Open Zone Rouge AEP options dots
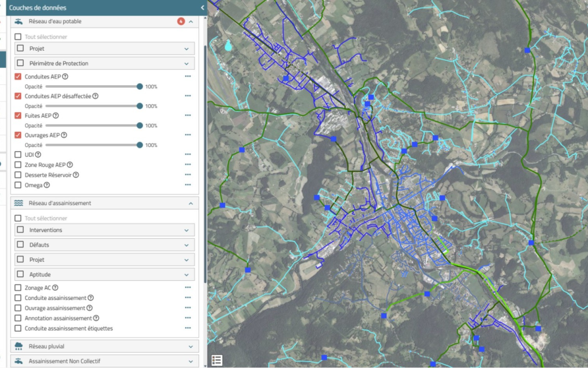This screenshot has width=588, height=368. (x=188, y=164)
